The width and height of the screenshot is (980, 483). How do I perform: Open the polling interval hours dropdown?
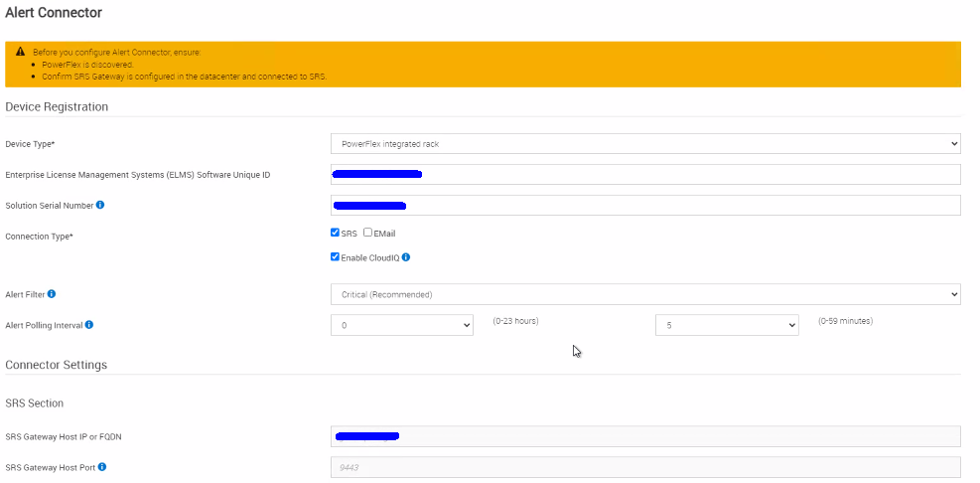coord(401,325)
